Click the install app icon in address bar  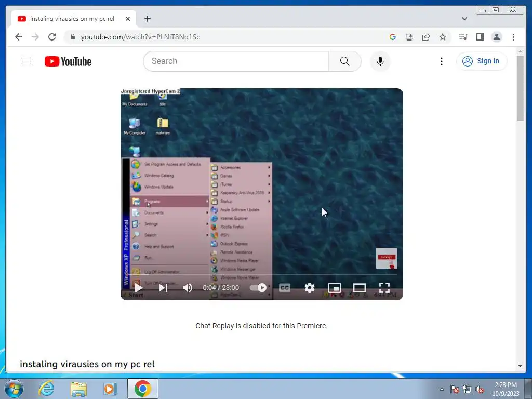(x=409, y=37)
